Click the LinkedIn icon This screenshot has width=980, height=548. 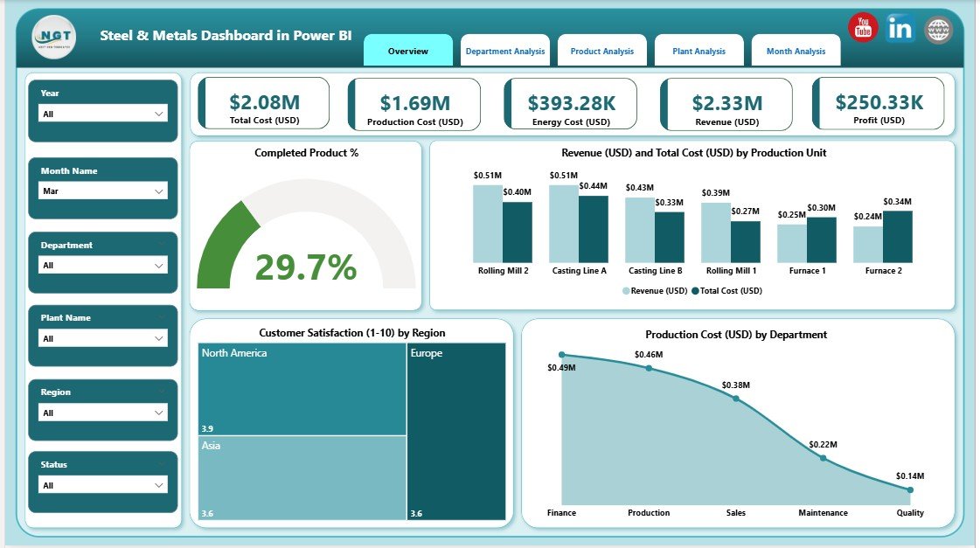(900, 28)
